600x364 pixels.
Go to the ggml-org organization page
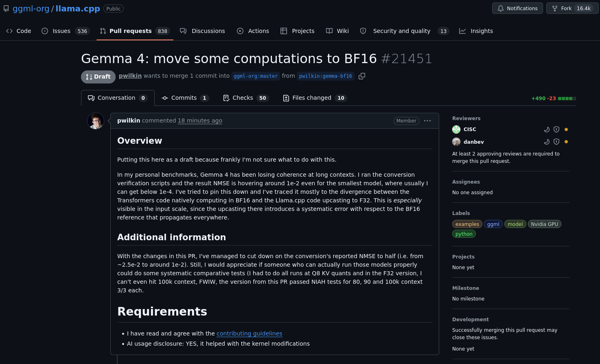point(31,9)
